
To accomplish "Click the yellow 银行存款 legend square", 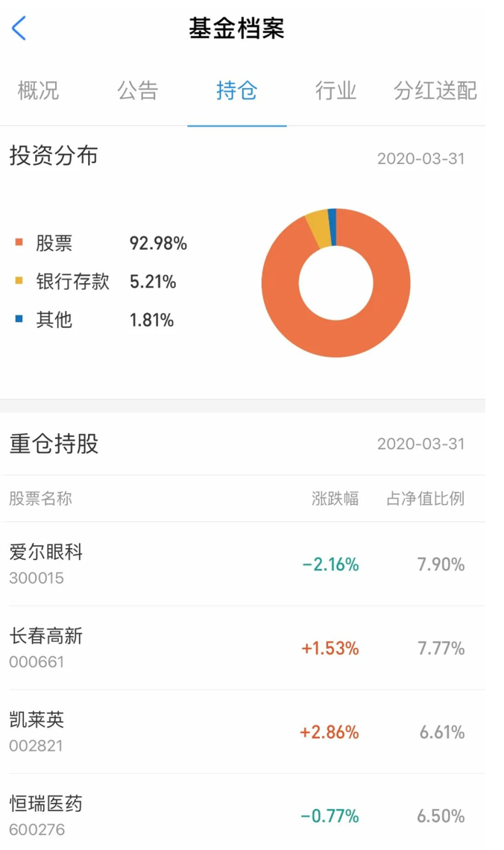I will 19,281.
